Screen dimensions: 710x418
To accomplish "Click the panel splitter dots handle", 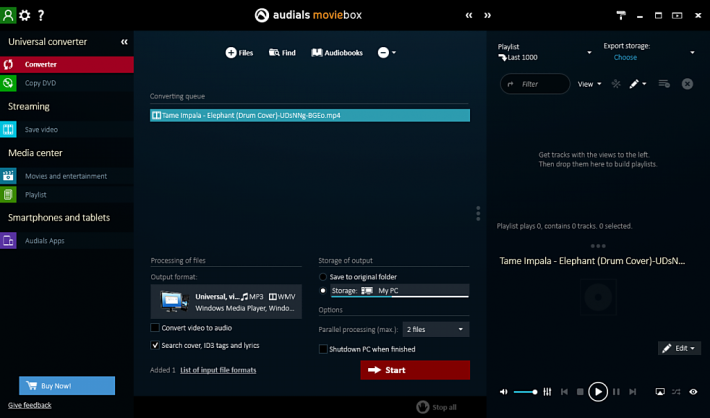I will (x=478, y=213).
